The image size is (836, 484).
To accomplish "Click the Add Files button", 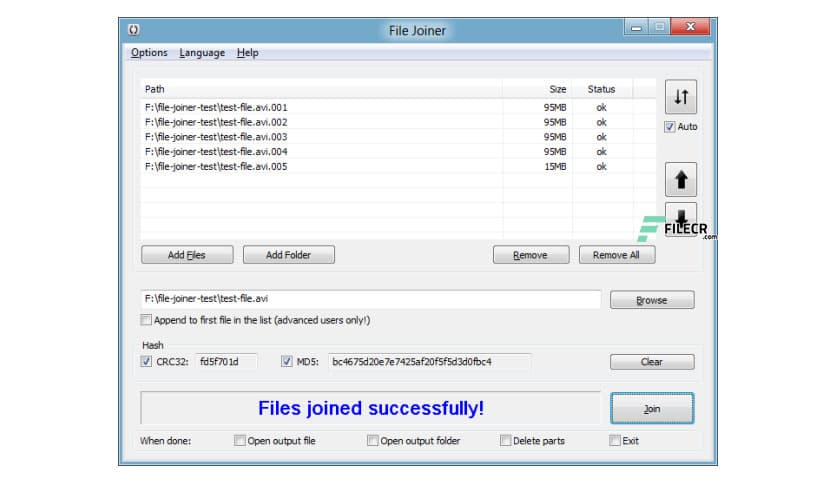I will tap(186, 255).
